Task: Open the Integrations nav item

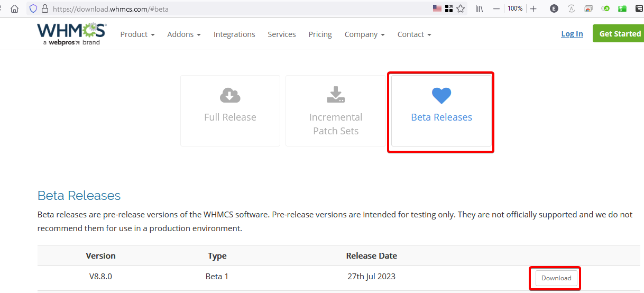Action: click(234, 34)
